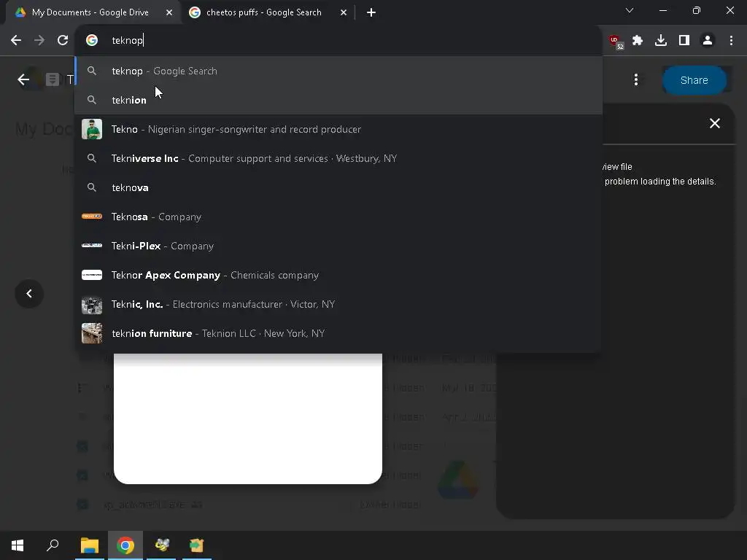The height and width of the screenshot is (560, 747).
Task: Click the Tekni-Plex logo icon
Action: pos(92,245)
